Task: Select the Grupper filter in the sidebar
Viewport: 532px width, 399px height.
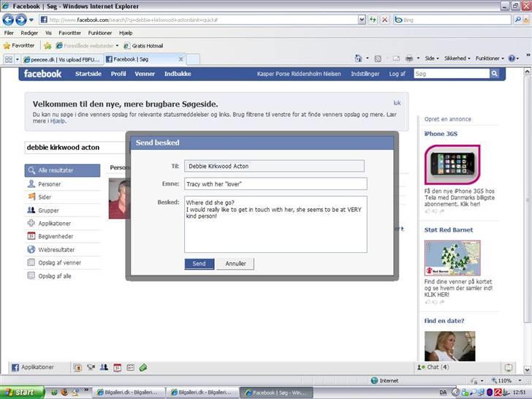Action: [x=49, y=210]
